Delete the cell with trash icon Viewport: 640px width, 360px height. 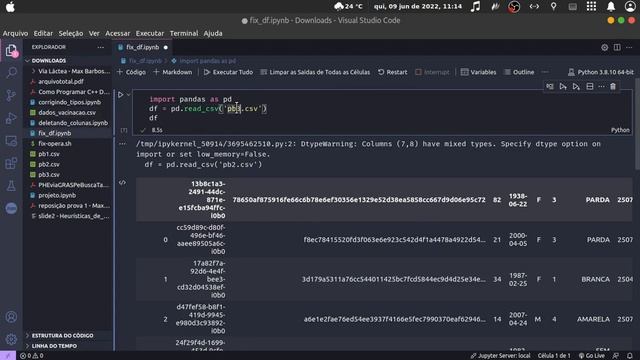click(613, 87)
